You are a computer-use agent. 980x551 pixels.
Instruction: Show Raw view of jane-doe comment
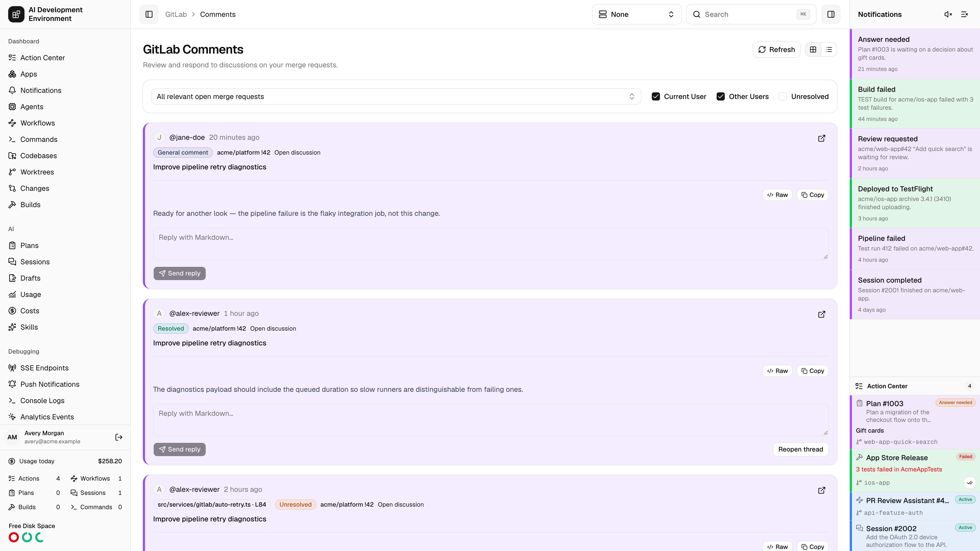click(777, 195)
